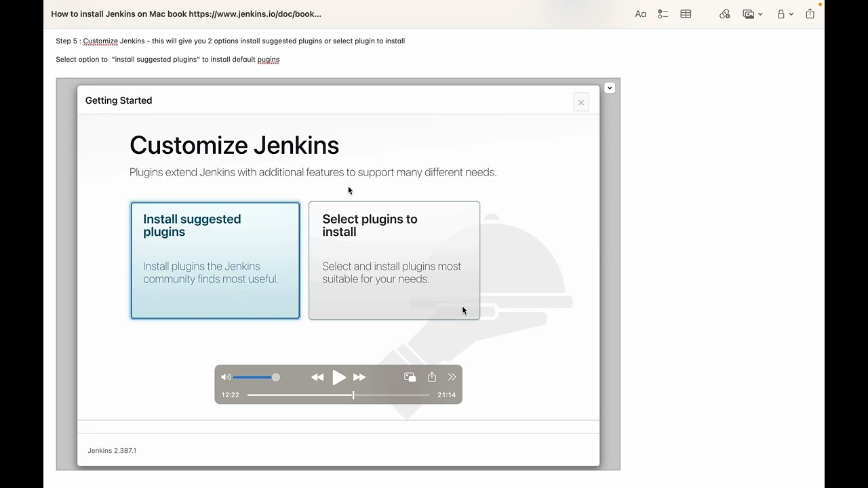Image resolution: width=868 pixels, height=488 pixels.
Task: Expand the embedded video attachment menu chevron
Action: tap(609, 87)
